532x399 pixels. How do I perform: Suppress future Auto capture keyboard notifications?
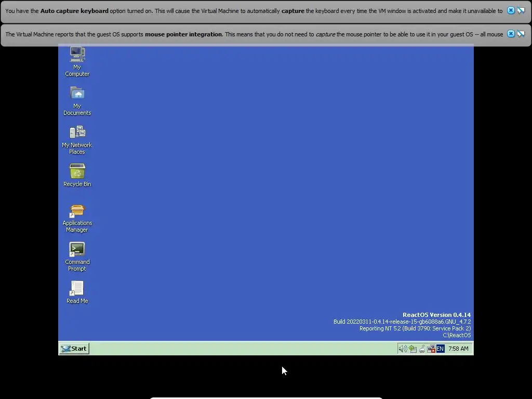click(x=521, y=10)
